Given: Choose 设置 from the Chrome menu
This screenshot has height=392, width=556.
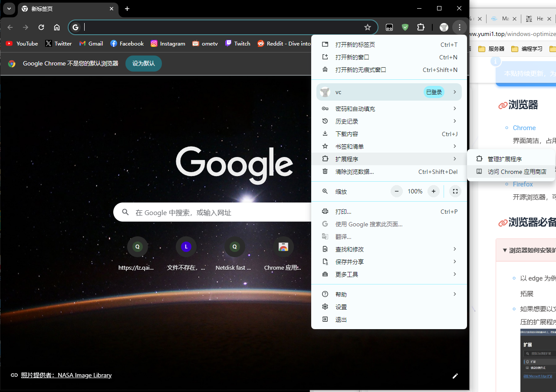Looking at the screenshot, I should coord(341,307).
